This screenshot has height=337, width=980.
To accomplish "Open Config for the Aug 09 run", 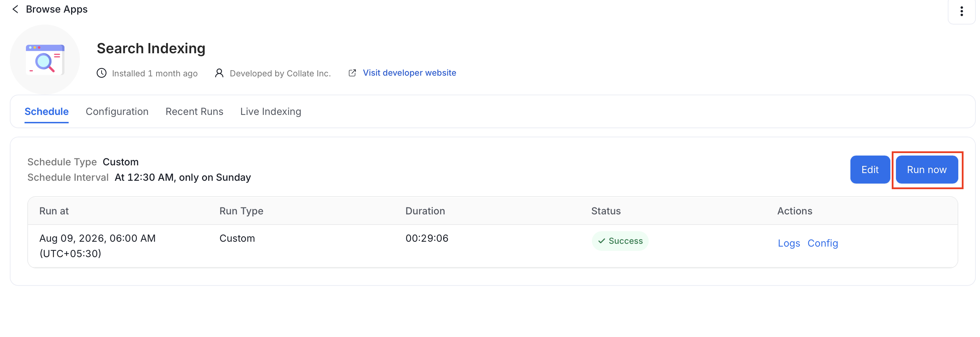I will 822,243.
